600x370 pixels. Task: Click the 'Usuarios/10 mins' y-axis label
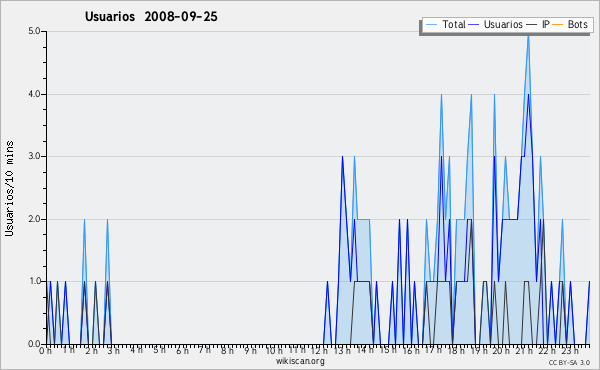pyautogui.click(x=9, y=188)
